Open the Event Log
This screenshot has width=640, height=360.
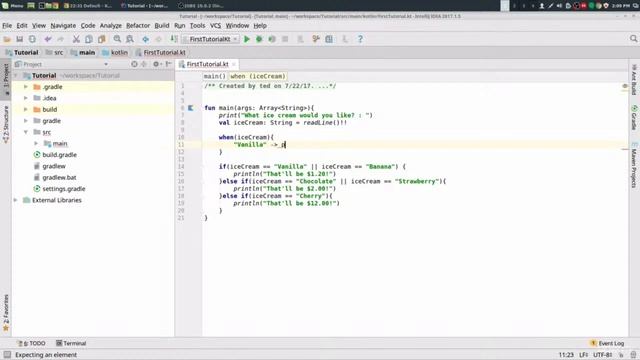pos(607,343)
